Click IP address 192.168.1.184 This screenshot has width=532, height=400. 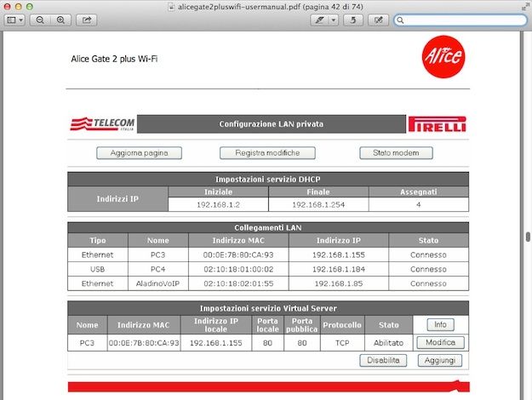(x=339, y=270)
